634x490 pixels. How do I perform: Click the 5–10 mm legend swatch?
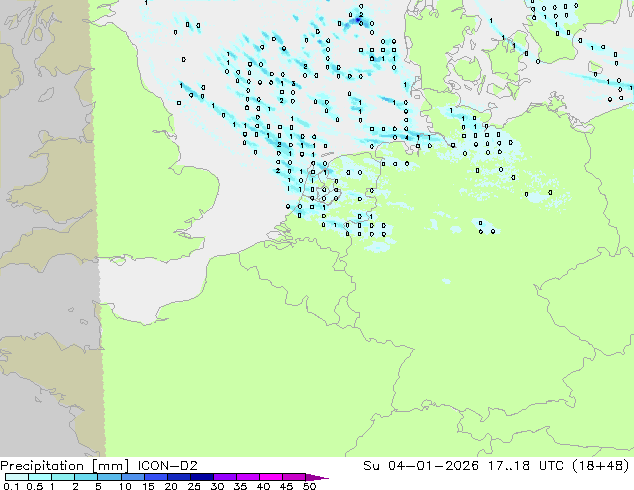click(x=109, y=477)
